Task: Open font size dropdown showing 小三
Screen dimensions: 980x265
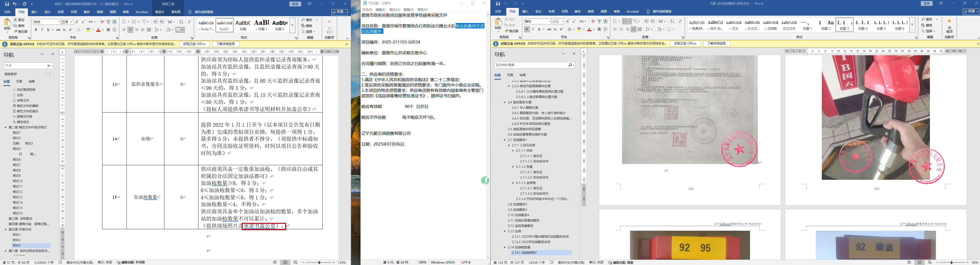Action: (562, 22)
